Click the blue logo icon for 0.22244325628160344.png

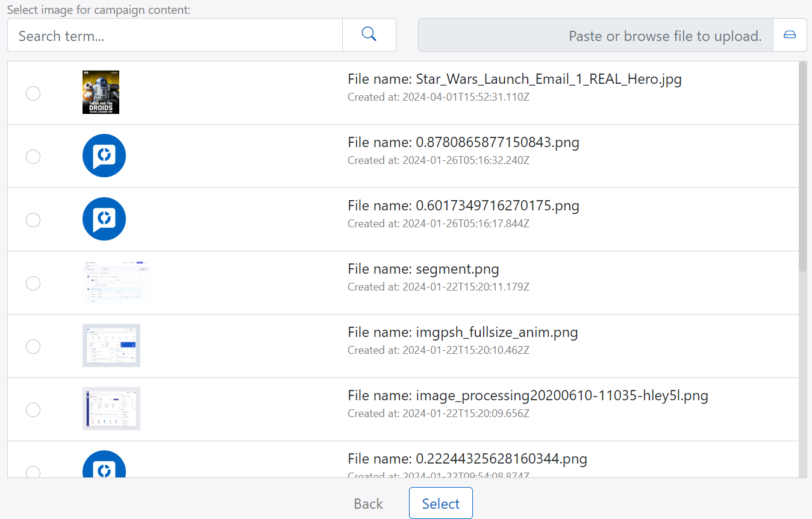104,465
